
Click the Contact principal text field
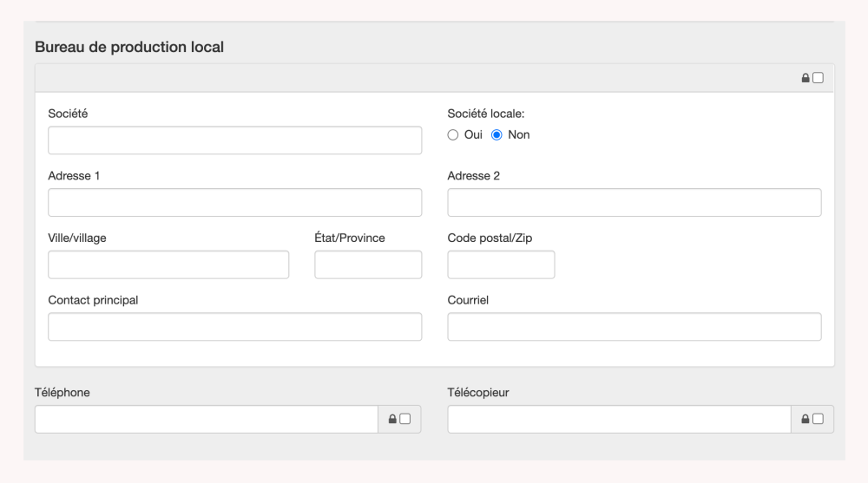(234, 327)
